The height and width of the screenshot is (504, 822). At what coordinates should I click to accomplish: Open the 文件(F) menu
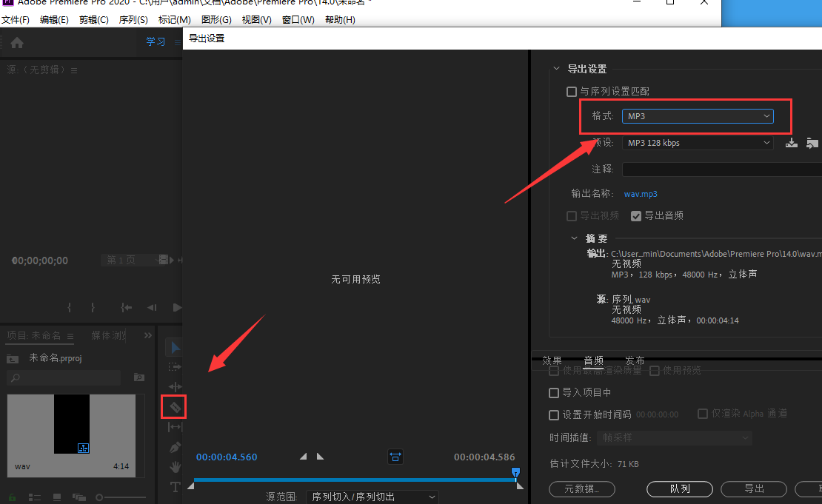pyautogui.click(x=16, y=20)
